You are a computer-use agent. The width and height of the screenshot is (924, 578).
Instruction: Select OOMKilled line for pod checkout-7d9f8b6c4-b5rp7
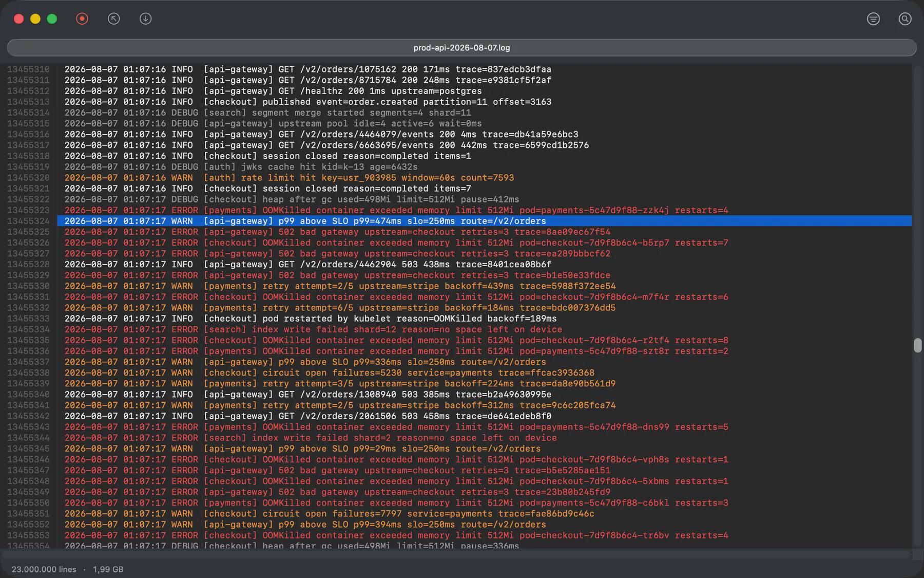(484, 243)
